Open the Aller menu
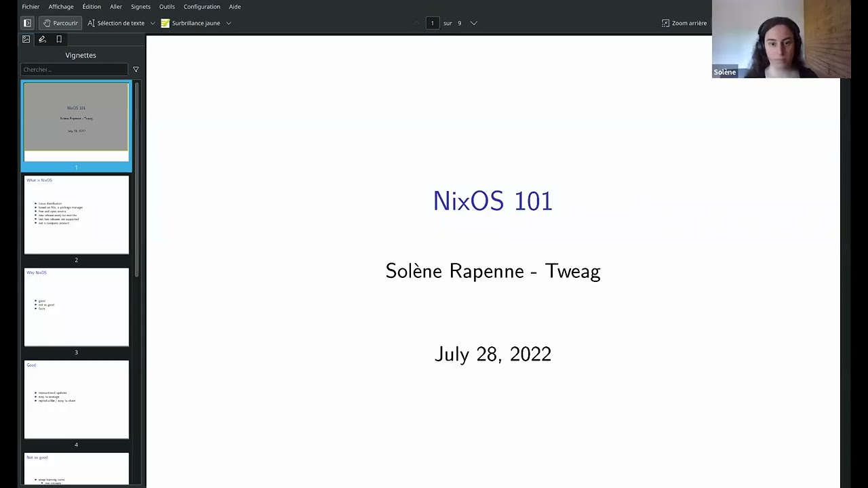The width and height of the screenshot is (868, 488). click(x=116, y=7)
